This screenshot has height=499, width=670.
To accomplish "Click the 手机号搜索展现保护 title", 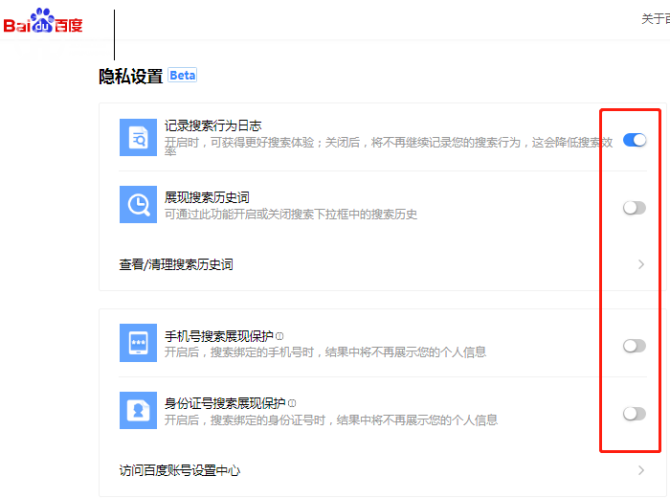I will point(219,336).
